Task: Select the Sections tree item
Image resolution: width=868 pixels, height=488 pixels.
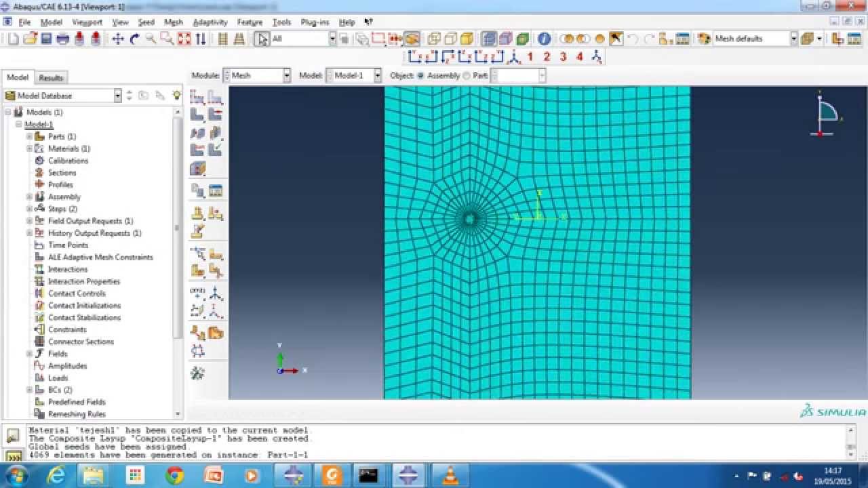Action: [62, 173]
